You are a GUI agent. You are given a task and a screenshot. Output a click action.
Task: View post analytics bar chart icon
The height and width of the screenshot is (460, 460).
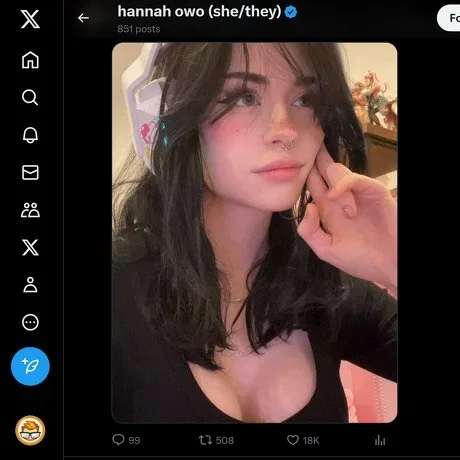pyautogui.click(x=380, y=440)
